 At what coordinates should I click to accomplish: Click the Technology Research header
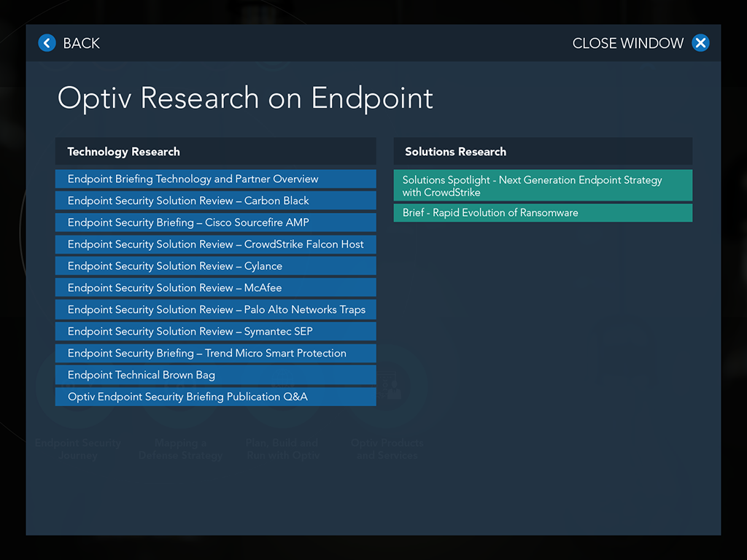(215, 152)
